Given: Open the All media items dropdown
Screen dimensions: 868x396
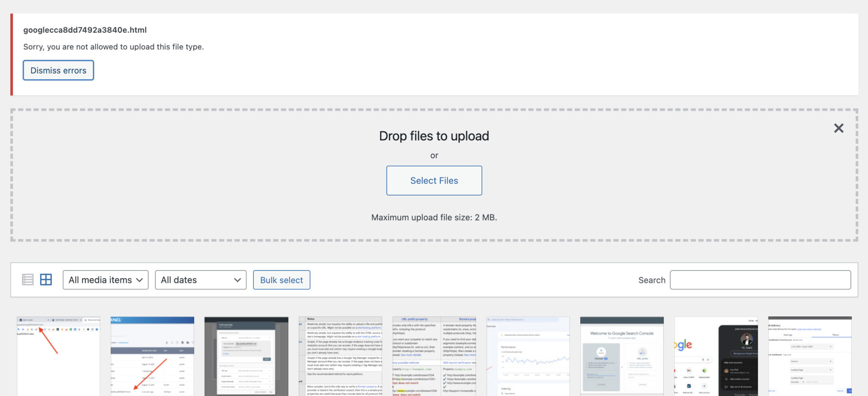Looking at the screenshot, I should click(106, 280).
